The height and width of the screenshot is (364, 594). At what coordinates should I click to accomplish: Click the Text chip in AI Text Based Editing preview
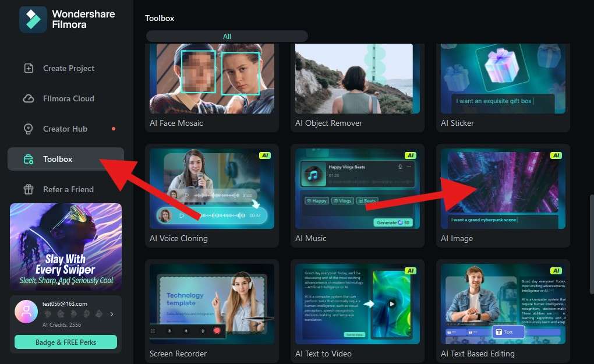508,332
